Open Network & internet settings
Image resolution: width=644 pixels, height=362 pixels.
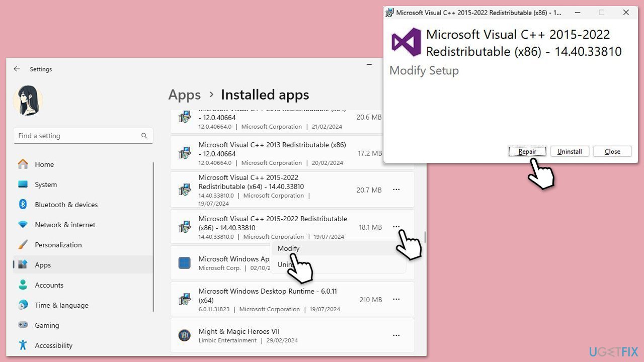point(65,224)
